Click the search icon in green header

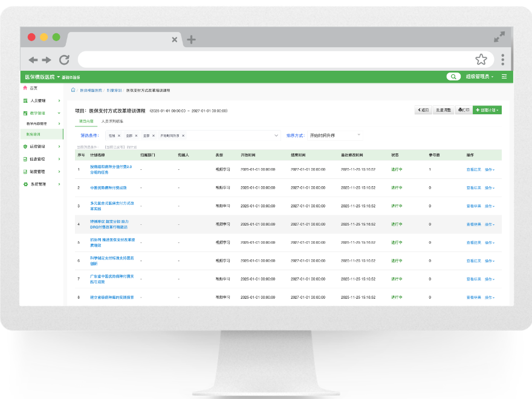point(453,77)
